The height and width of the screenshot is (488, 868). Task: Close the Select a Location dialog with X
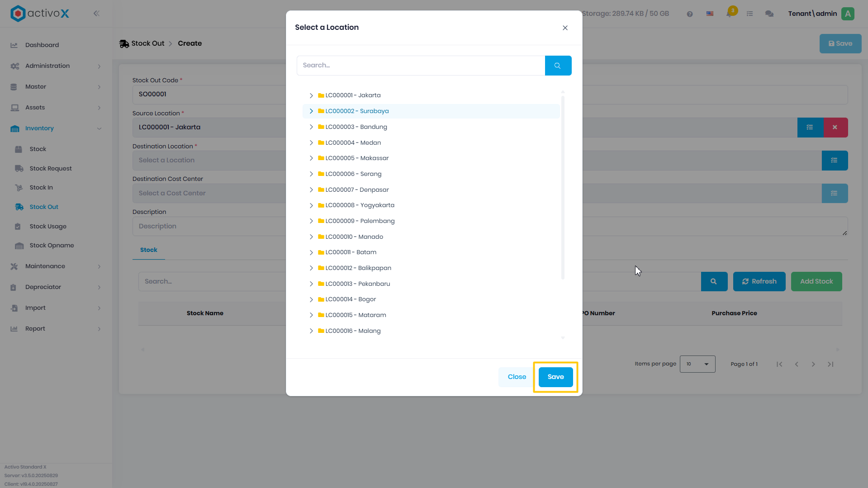(x=565, y=28)
